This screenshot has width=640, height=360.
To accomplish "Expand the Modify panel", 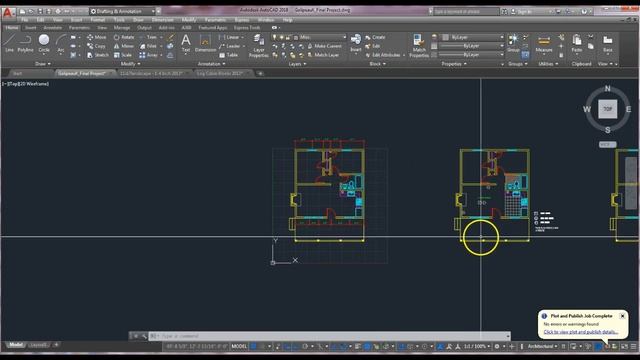I will (x=131, y=64).
